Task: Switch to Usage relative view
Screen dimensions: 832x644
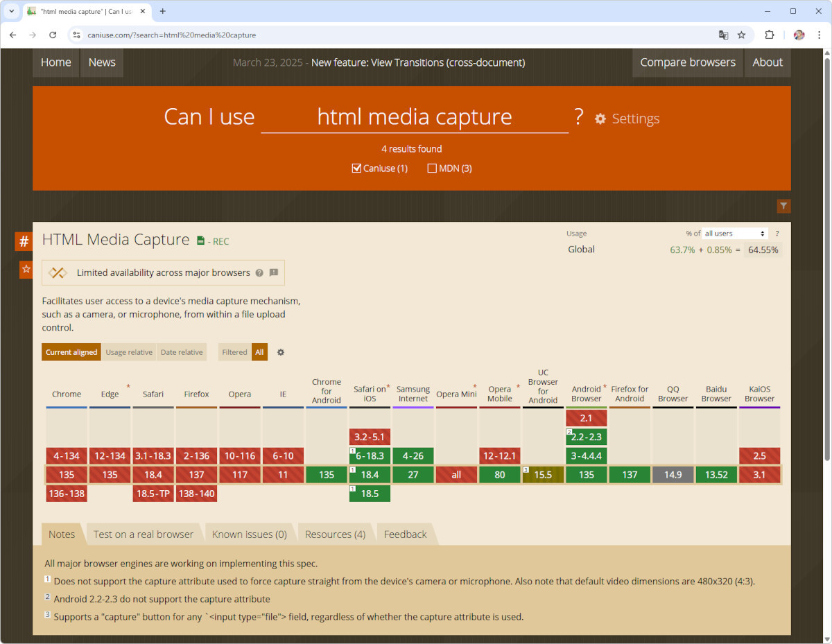Action: click(129, 352)
